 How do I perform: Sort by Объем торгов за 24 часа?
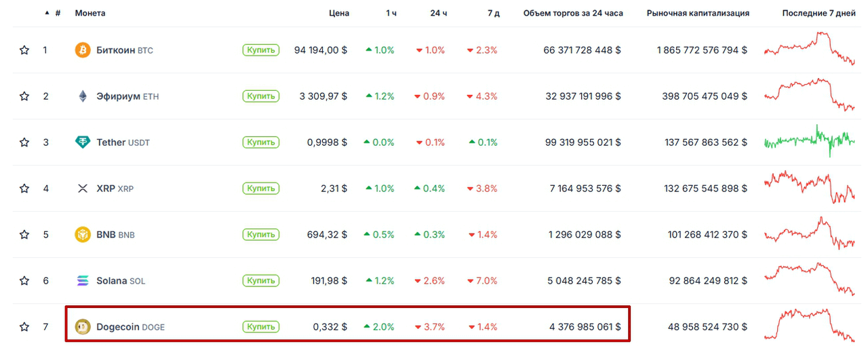573,13
